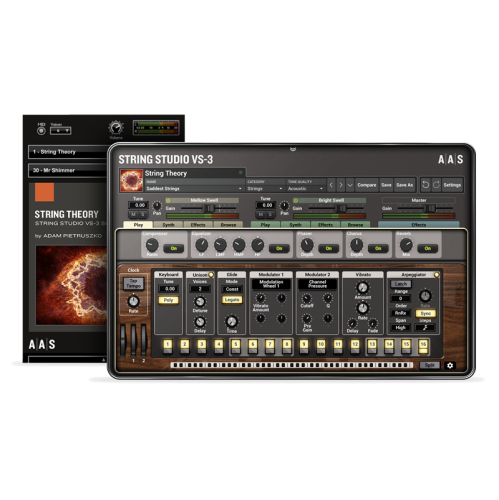Select the Mellow Swell layer Play tab
The height and width of the screenshot is (500, 499).
click(x=138, y=225)
